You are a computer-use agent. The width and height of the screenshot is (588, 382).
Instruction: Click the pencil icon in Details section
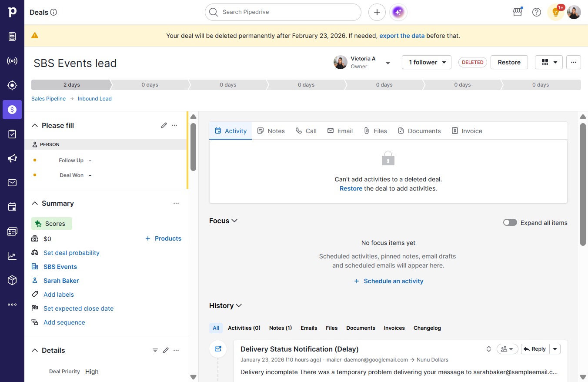pos(166,350)
